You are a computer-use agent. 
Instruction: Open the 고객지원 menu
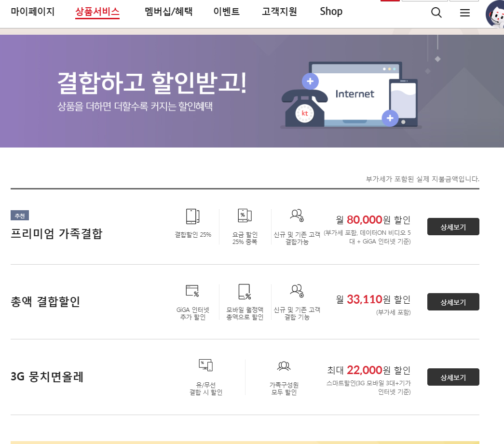tap(279, 12)
